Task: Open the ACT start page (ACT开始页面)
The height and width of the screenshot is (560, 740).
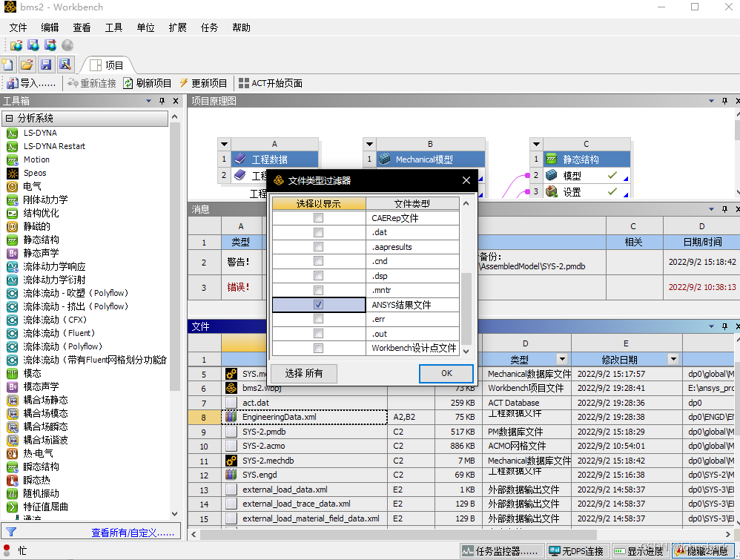Action: coord(270,83)
